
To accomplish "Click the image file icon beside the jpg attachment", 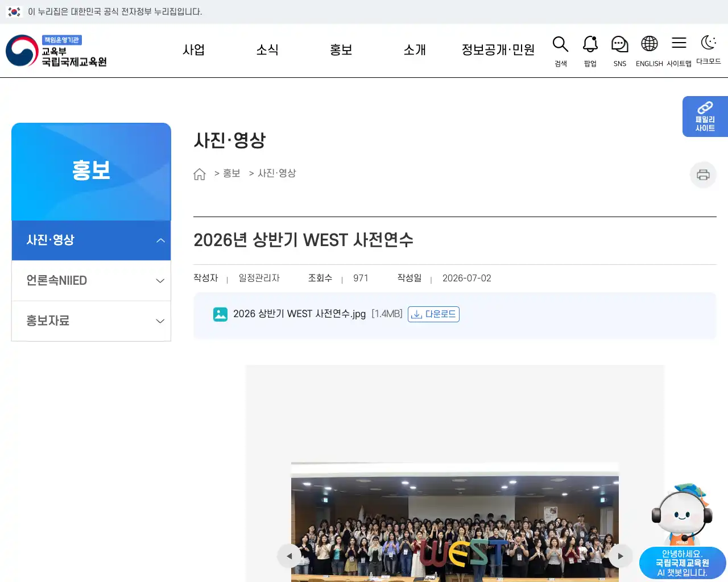I will click(x=220, y=314).
